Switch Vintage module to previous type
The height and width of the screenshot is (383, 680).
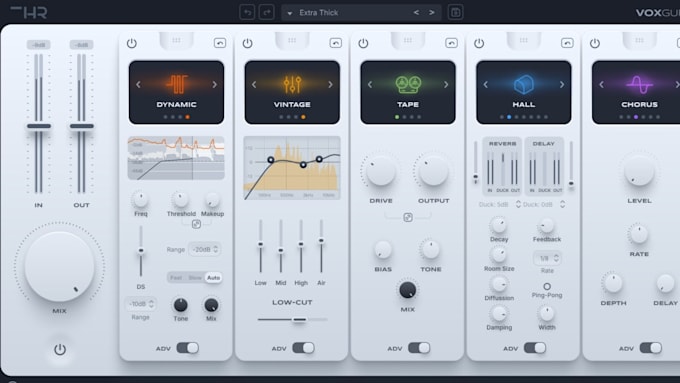point(254,85)
